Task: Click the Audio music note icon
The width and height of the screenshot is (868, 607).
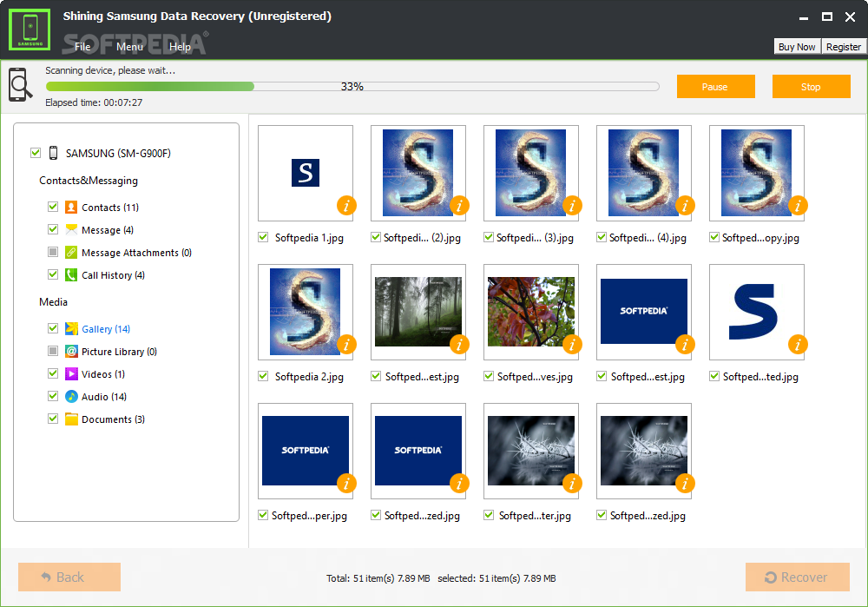Action: click(71, 397)
